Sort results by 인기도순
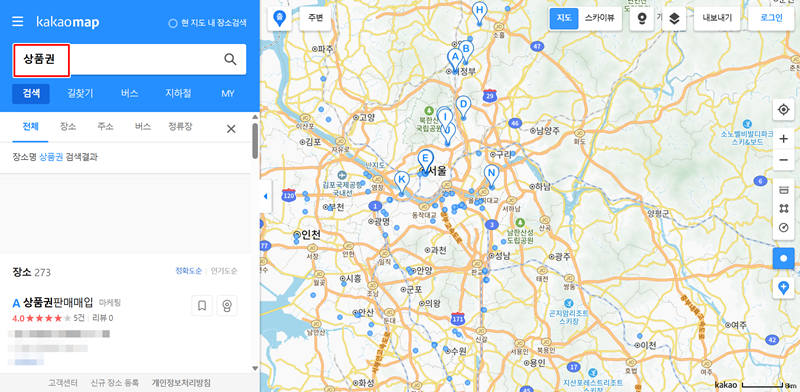Image resolution: width=800 pixels, height=392 pixels. 224,271
